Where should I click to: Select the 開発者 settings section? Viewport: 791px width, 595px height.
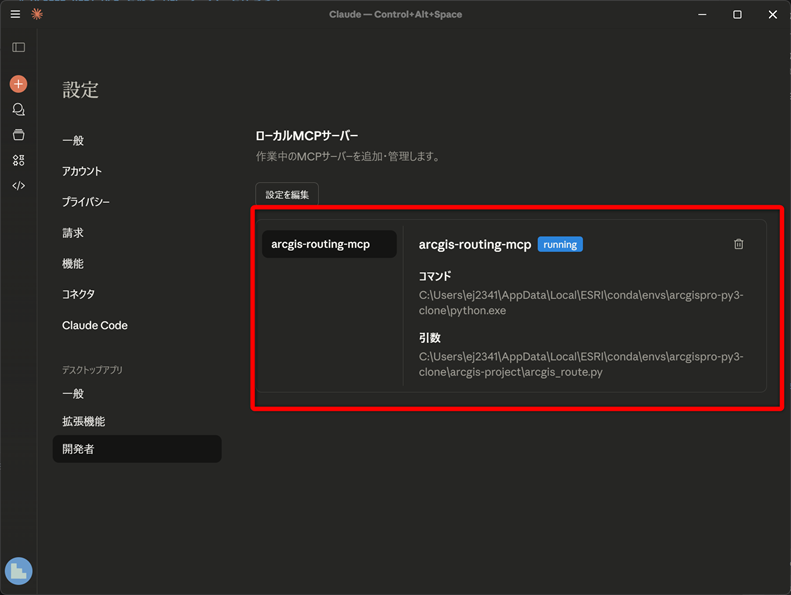tap(137, 449)
